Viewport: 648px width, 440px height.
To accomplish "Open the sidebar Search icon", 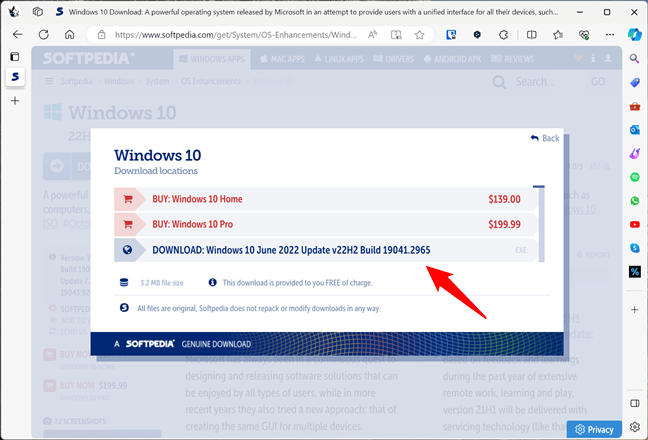I will pos(634,58).
